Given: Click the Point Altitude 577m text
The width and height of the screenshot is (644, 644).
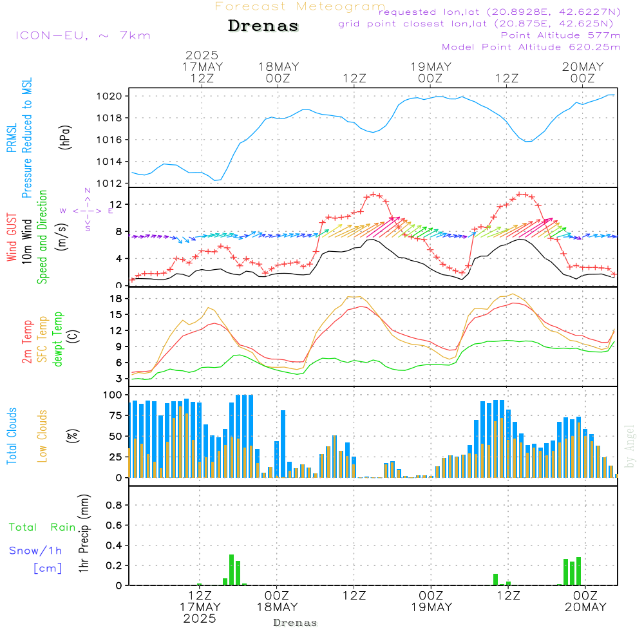Looking at the screenshot, I should (560, 35).
